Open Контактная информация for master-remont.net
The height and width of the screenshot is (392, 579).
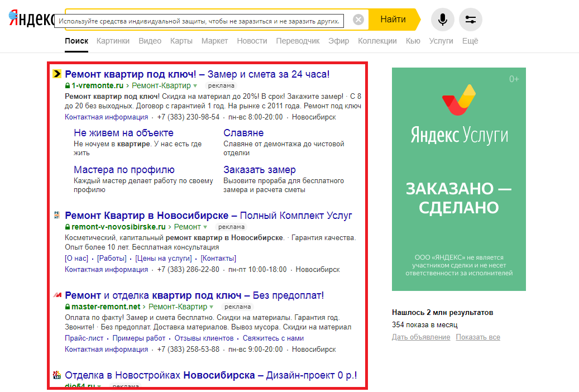click(106, 349)
